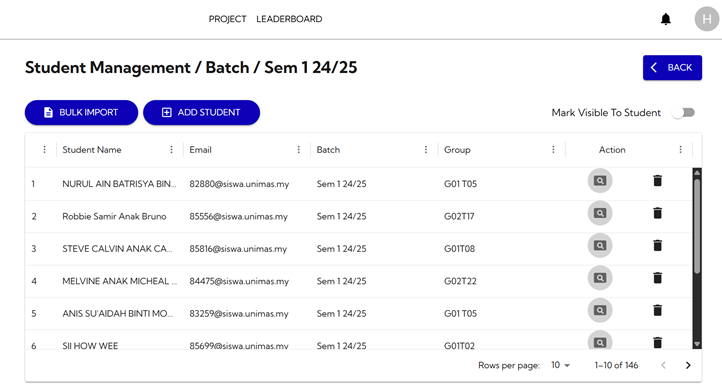Delete SII HOW WEE row

(658, 343)
